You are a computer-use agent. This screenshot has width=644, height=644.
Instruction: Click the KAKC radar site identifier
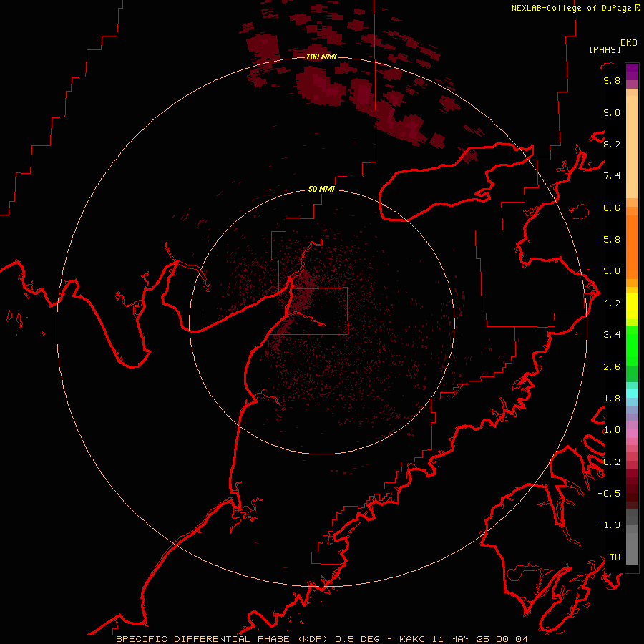point(414,639)
